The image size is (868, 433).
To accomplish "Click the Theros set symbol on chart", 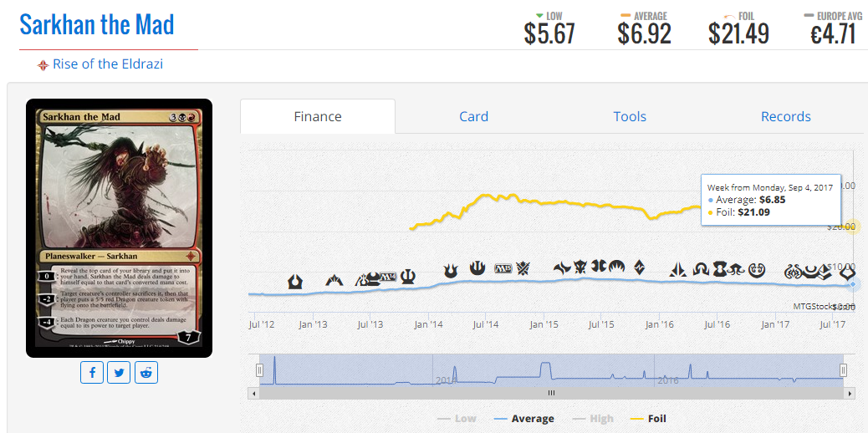I will point(409,276).
